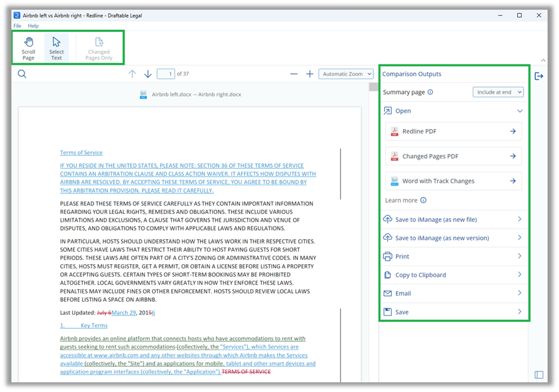Open the Automatic Zoom dropdown
Screen dimensions: 559x392
[346, 74]
